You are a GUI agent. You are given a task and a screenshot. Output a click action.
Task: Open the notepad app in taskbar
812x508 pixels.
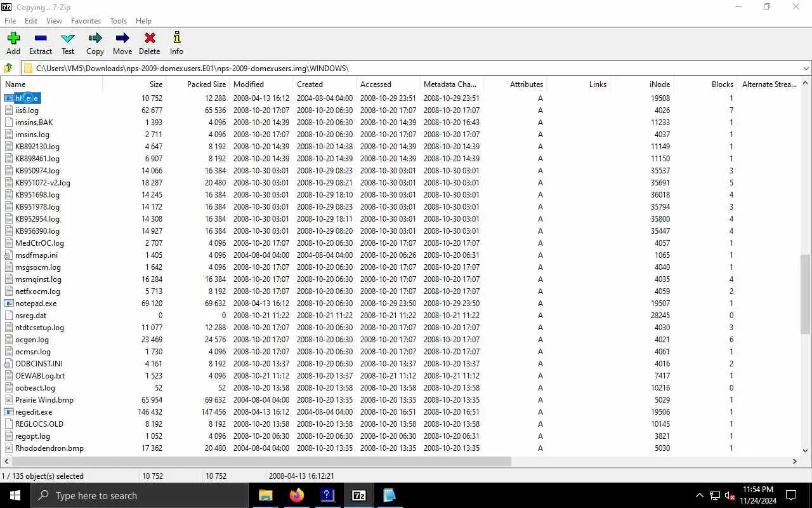pos(390,495)
